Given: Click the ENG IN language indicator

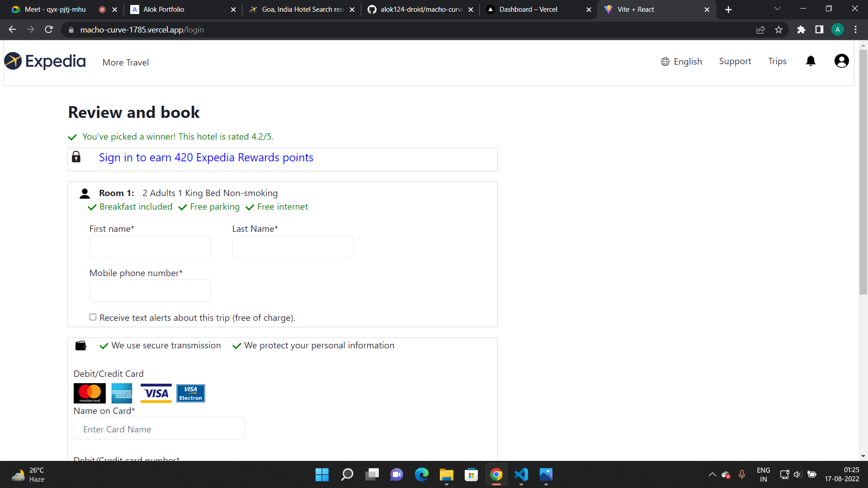Looking at the screenshot, I should (x=763, y=474).
